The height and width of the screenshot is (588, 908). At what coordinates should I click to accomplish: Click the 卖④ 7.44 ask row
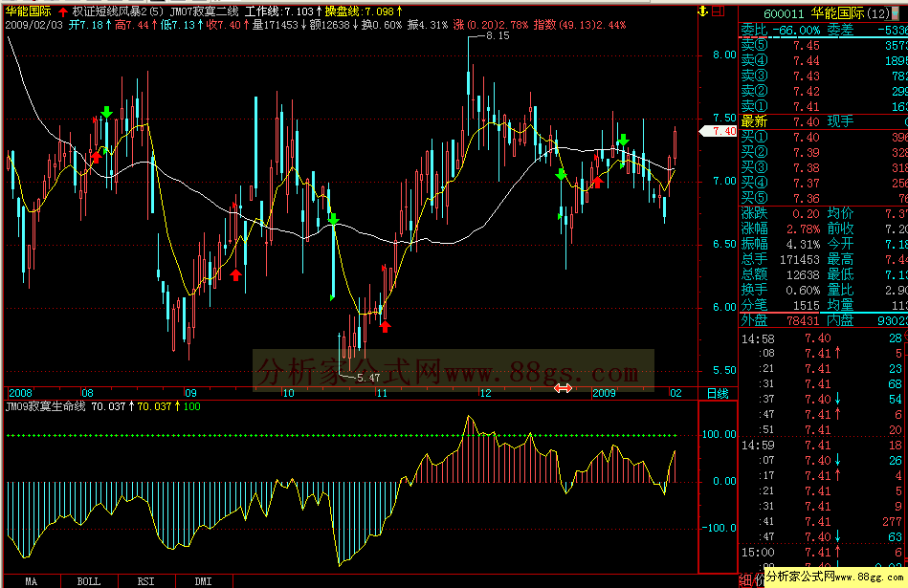pos(824,60)
